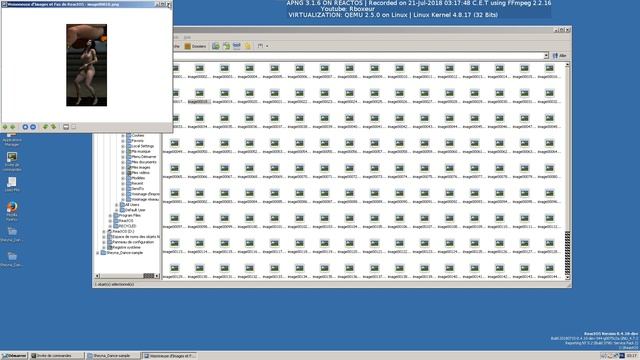Select the image00002 file icon
Image resolution: width=640 pixels, height=360 pixels.
click(200, 68)
